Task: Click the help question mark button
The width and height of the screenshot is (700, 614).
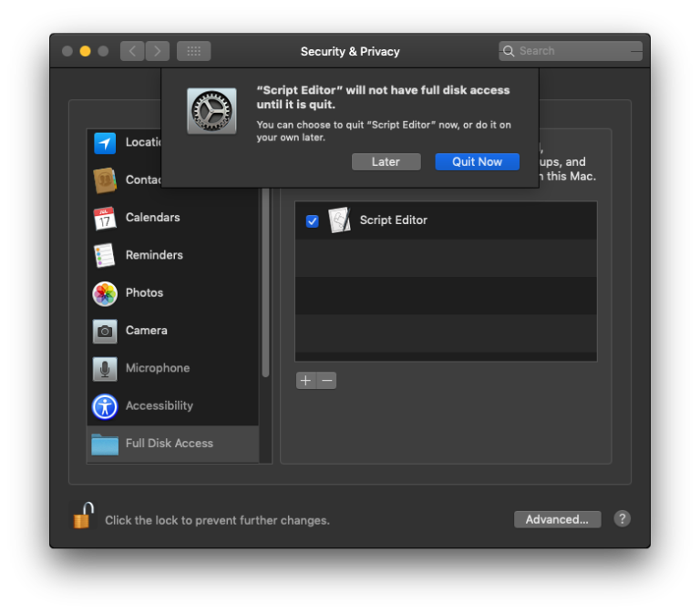Action: coord(623,518)
